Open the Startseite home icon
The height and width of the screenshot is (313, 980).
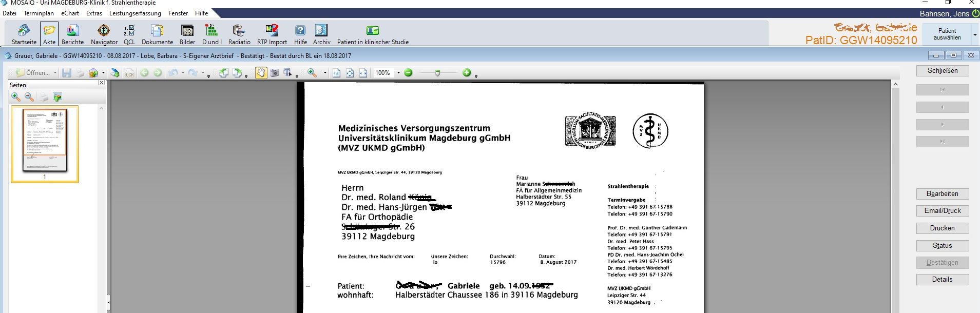click(x=24, y=34)
